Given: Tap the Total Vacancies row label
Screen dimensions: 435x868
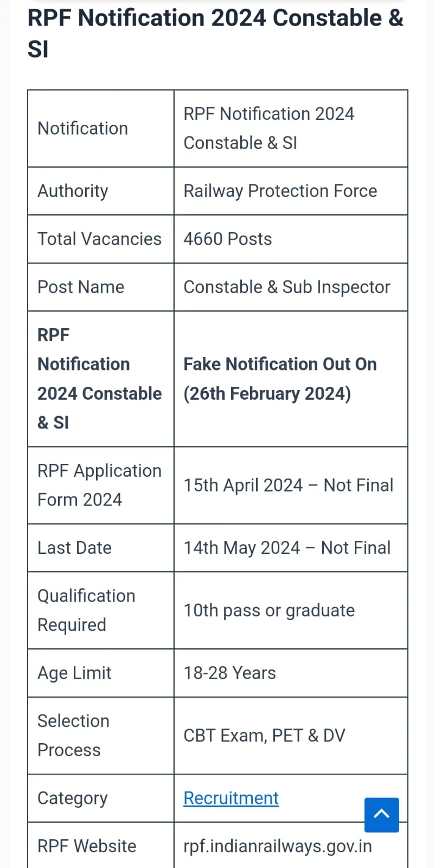Looking at the screenshot, I should [99, 239].
